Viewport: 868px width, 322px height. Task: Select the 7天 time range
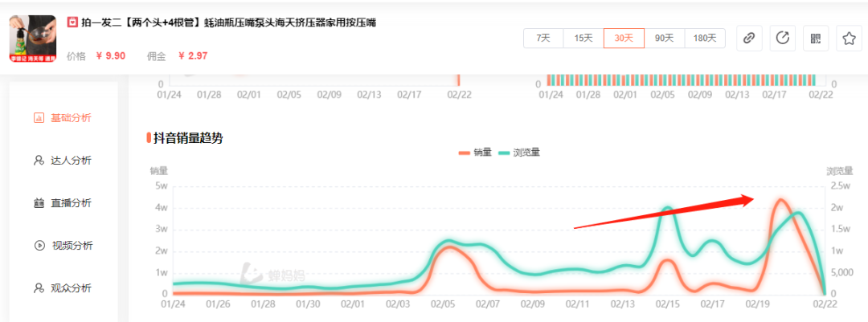[543, 39]
